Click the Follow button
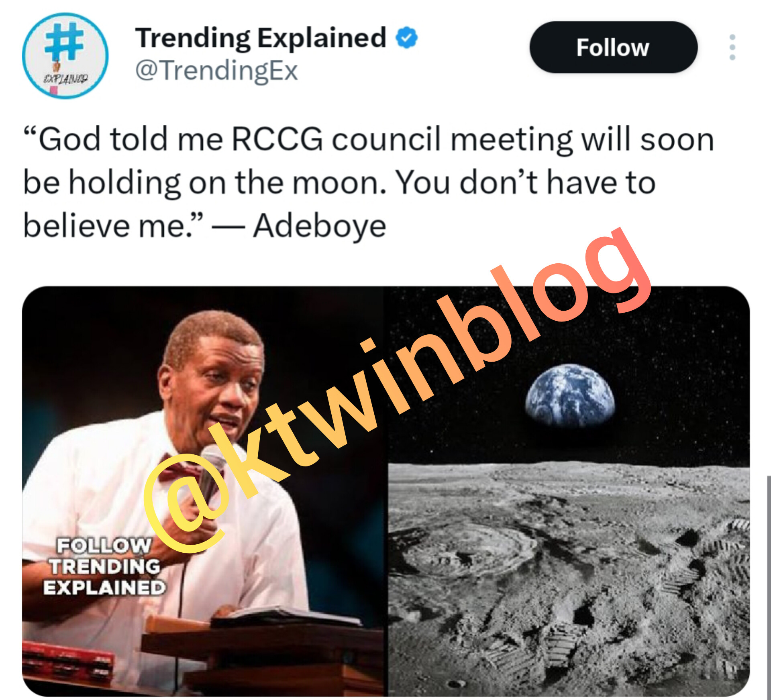771x700 pixels. 613,47
